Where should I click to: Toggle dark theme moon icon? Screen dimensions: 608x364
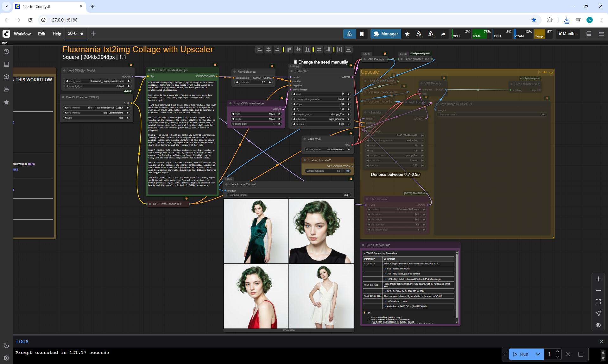point(6,345)
